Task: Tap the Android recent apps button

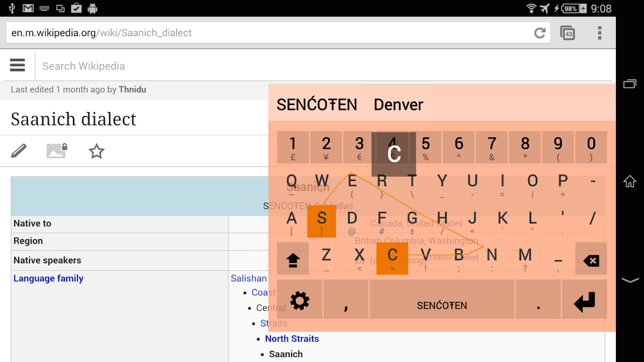Action: [x=630, y=84]
